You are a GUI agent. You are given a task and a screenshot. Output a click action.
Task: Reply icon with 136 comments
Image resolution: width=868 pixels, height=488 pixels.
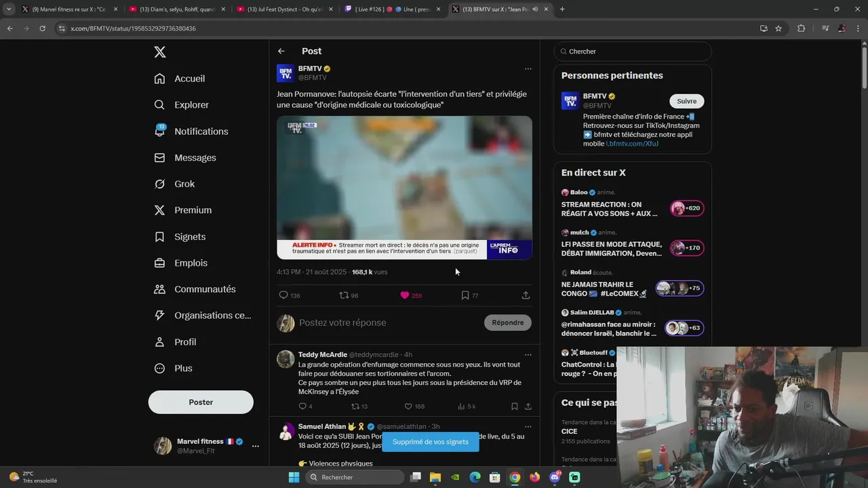tap(290, 296)
